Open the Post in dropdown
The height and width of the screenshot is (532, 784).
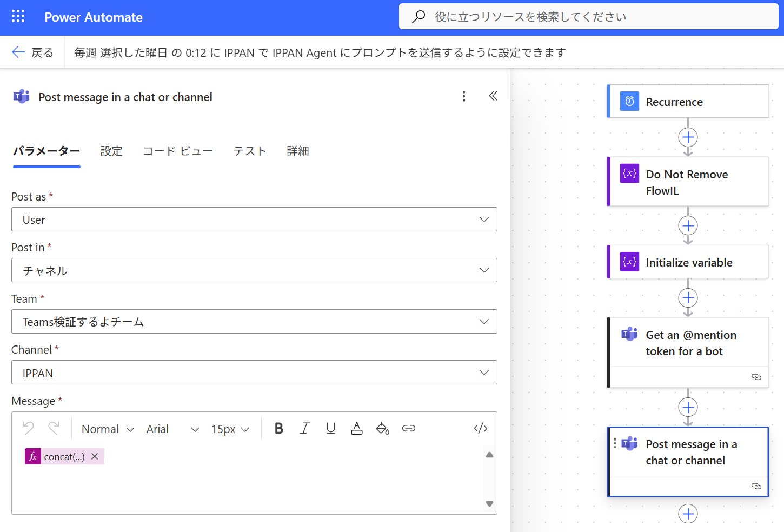[x=254, y=270]
